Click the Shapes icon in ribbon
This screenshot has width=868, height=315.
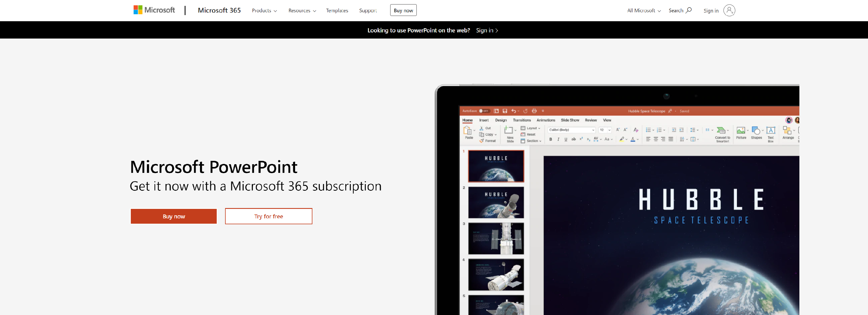[x=756, y=130]
